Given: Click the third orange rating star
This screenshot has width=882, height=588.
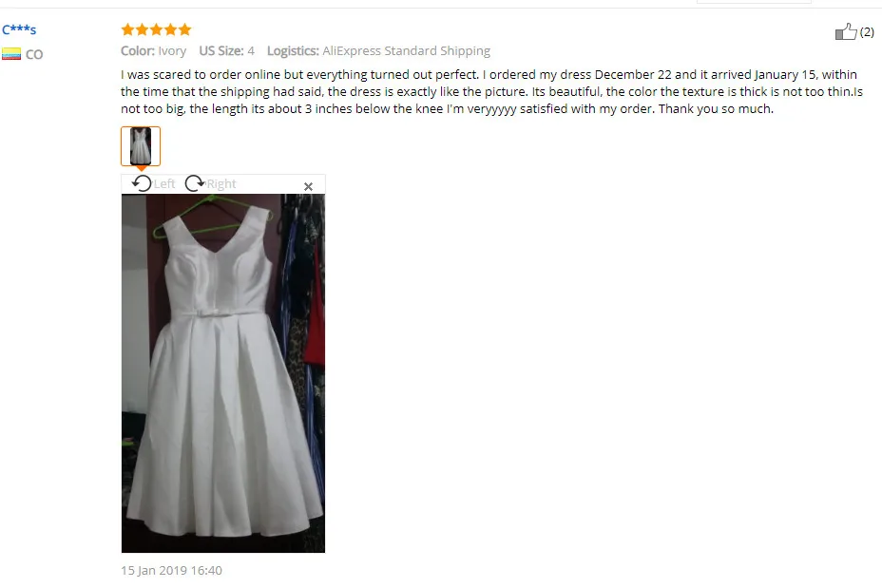Looking at the screenshot, I should coord(157,29).
